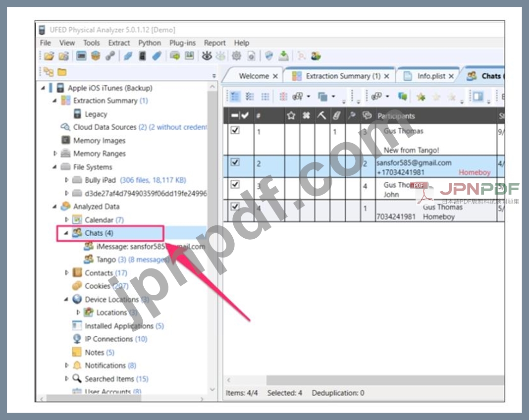Click the yellow folder icon above the tree

coord(62,72)
